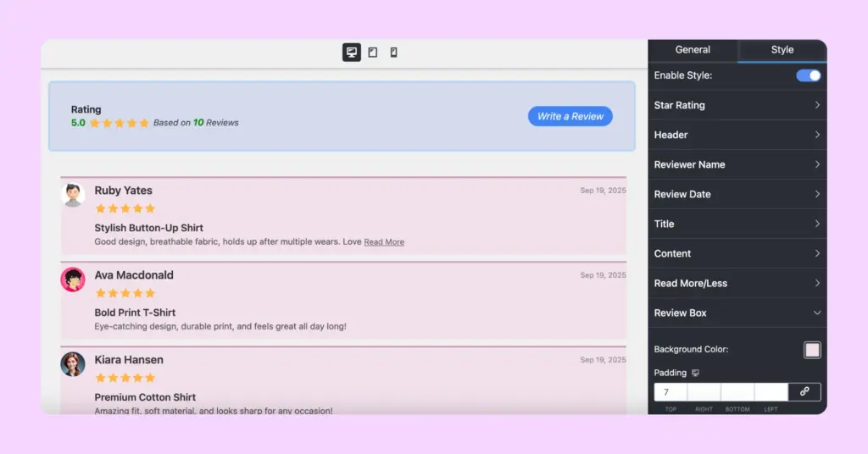The height and width of the screenshot is (454, 868).
Task: Expand the Read More/Less section
Action: pos(737,283)
